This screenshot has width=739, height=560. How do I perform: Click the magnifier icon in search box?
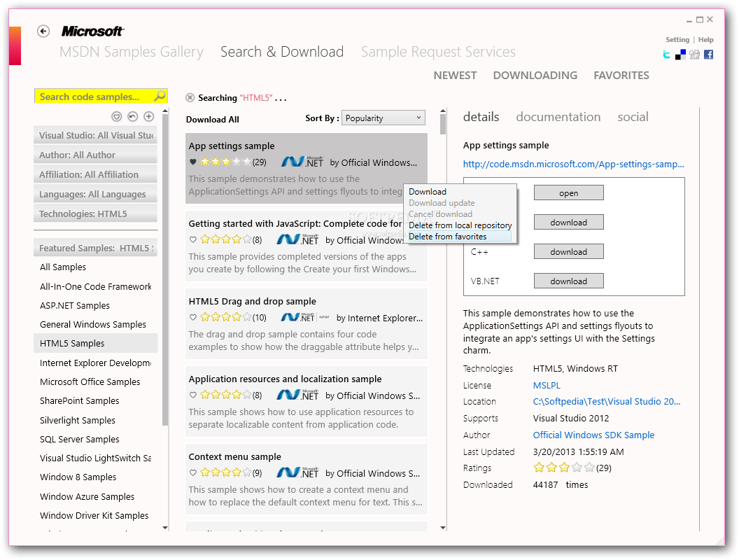[x=160, y=96]
